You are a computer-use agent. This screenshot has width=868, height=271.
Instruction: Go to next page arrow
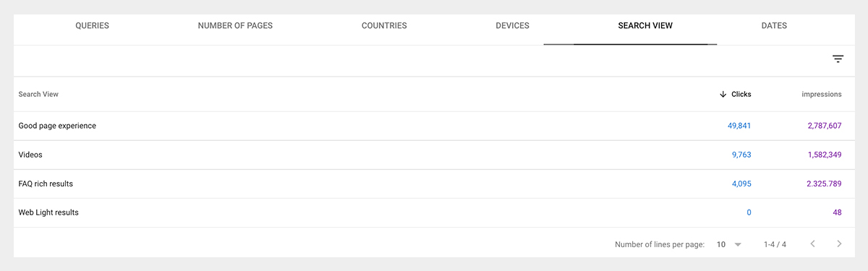[x=839, y=244]
